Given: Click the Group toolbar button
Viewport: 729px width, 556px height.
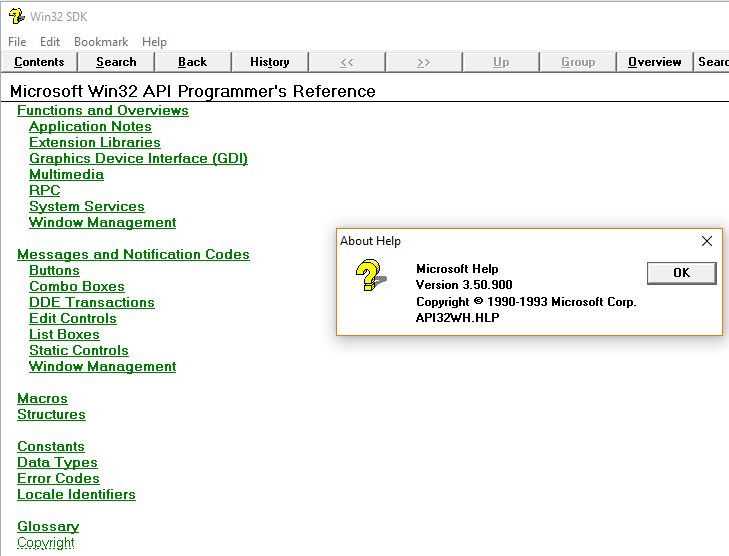Looking at the screenshot, I should coord(578,62).
